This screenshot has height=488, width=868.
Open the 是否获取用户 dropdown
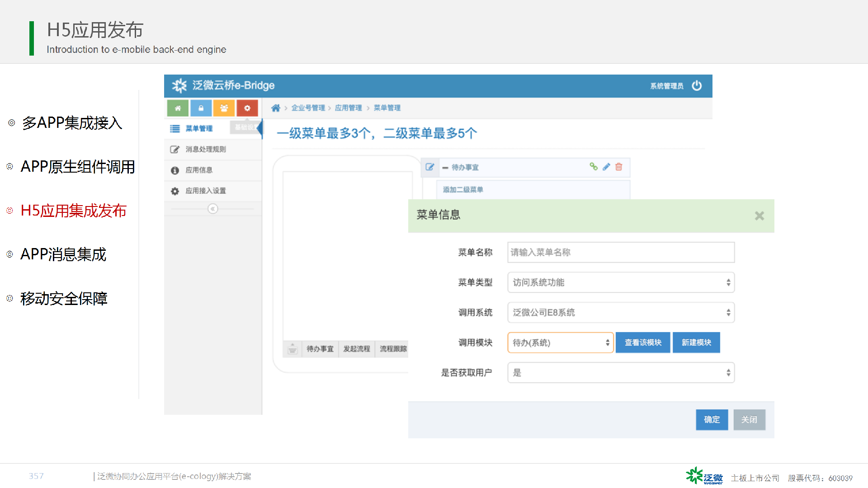pyautogui.click(x=621, y=373)
